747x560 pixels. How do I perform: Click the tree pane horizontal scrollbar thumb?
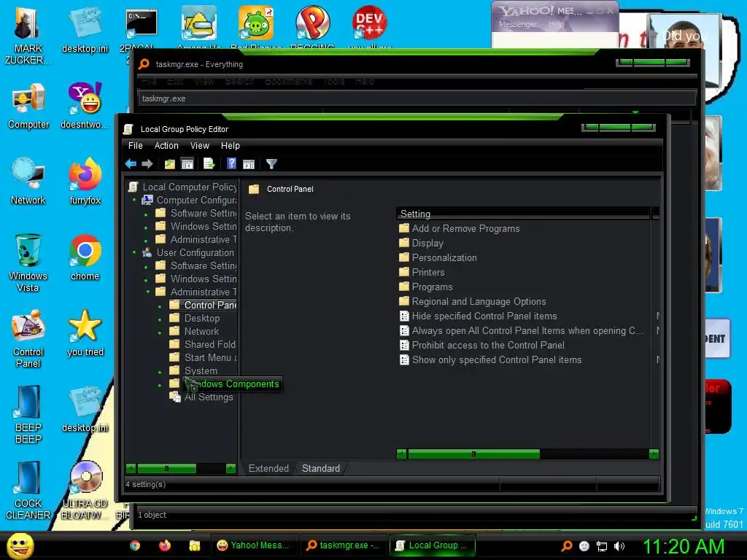click(166, 468)
